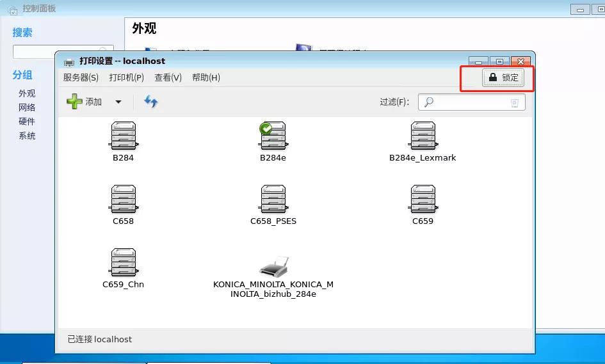Viewport: 605px width, 364px height.
Task: Select 网络 in the Control Panel sidebar
Action: (27, 107)
